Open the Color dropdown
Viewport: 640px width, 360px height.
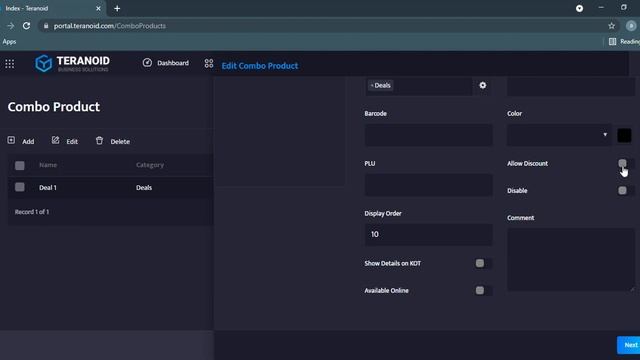click(559, 135)
